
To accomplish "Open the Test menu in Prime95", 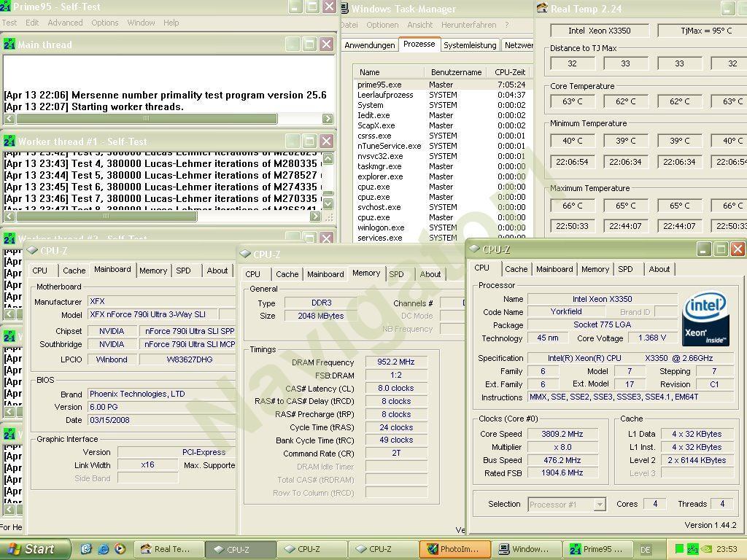I will (x=9, y=23).
